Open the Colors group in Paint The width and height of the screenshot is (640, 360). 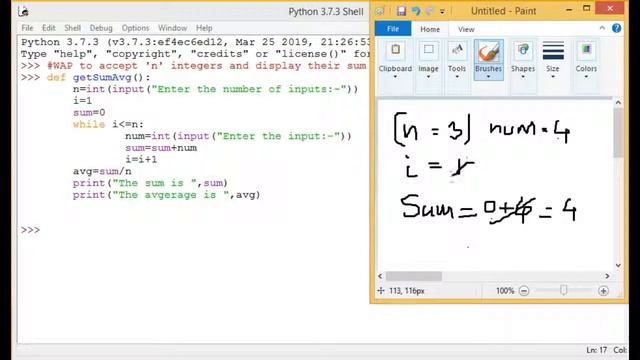point(586,60)
